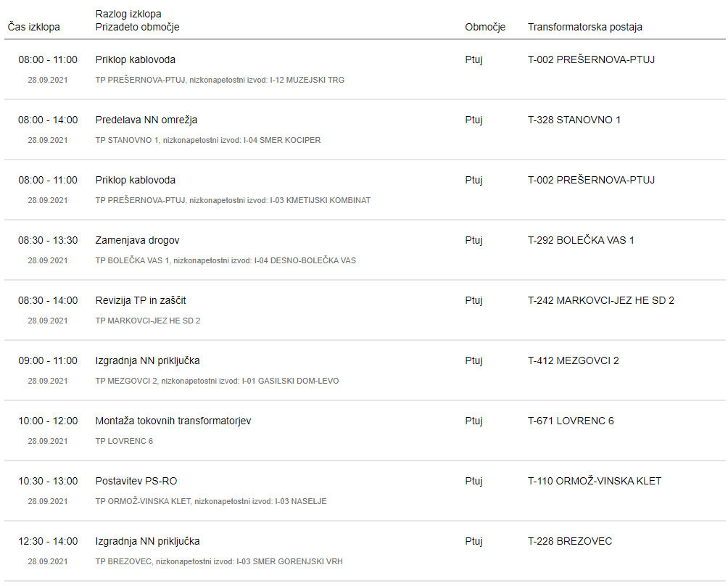728x586 pixels.
Task: Click the T-228 BREZOVEC station entry
Action: (570, 541)
